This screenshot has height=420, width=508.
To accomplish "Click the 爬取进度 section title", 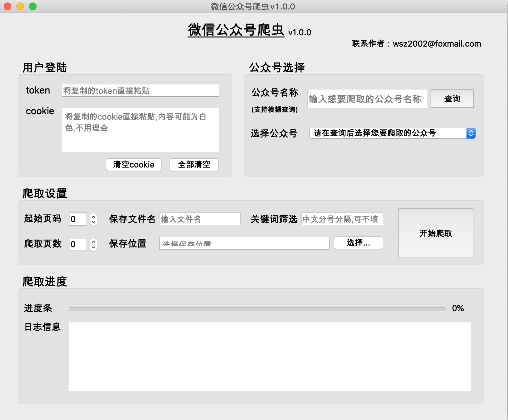I will coord(45,281).
